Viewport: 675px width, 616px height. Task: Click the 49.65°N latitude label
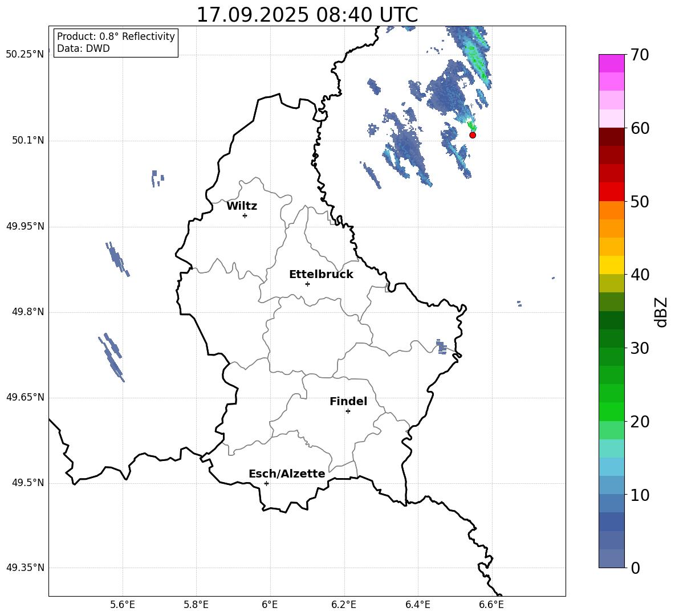25,397
